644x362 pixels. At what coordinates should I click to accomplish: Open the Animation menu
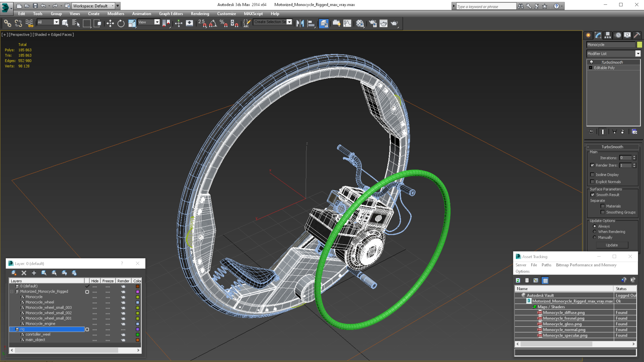click(x=142, y=14)
